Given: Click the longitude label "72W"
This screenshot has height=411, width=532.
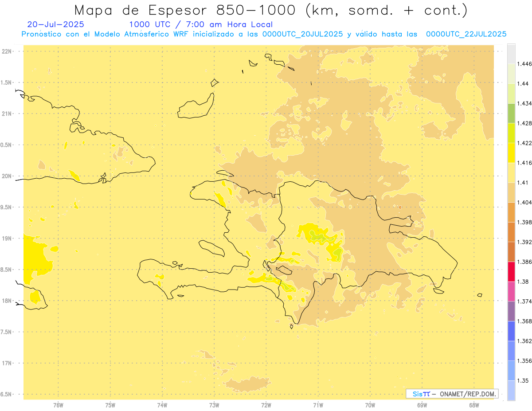Looking at the screenshot, I should click(x=266, y=405).
